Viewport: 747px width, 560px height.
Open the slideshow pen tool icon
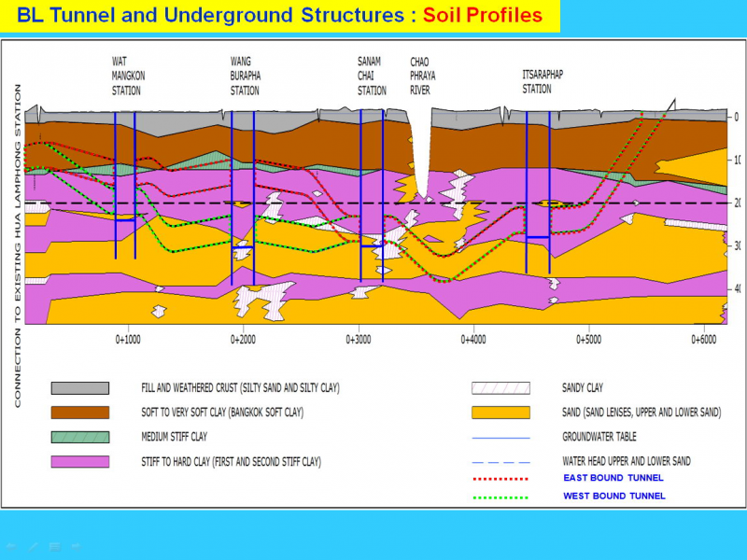click(34, 545)
